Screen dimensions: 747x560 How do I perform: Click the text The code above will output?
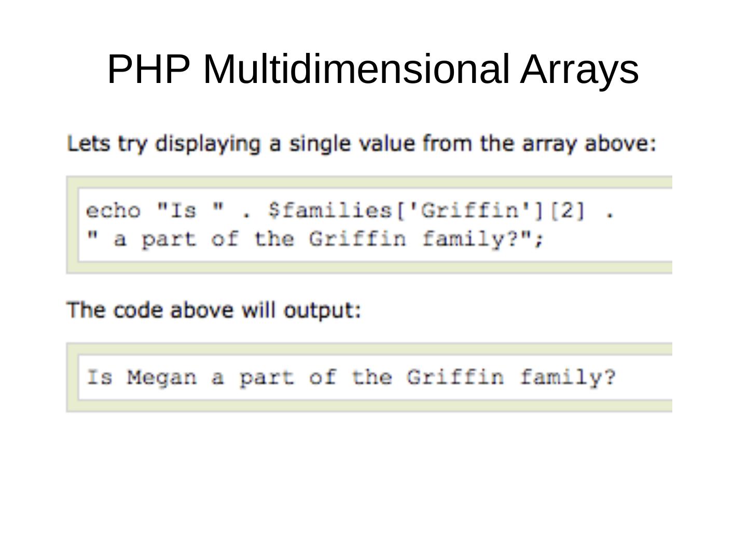(214, 310)
